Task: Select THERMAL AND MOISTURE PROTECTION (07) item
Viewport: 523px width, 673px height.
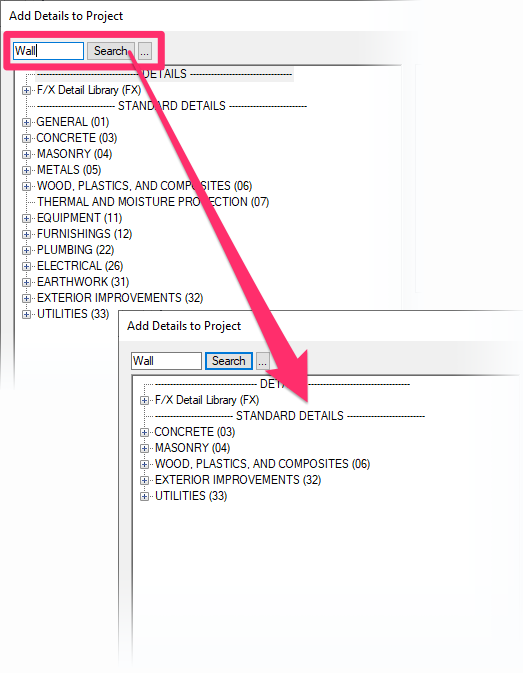Action: point(153,202)
